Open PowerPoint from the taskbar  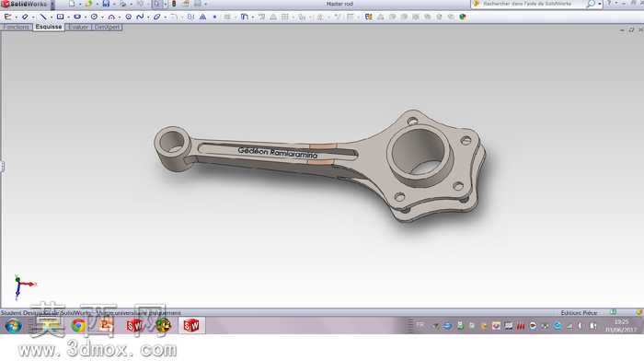[x=106, y=326]
